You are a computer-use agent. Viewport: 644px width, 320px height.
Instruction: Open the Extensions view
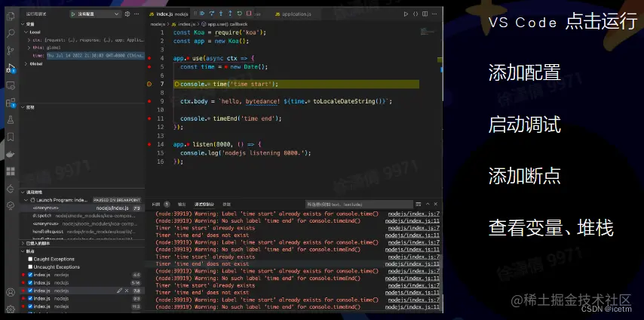click(11, 103)
